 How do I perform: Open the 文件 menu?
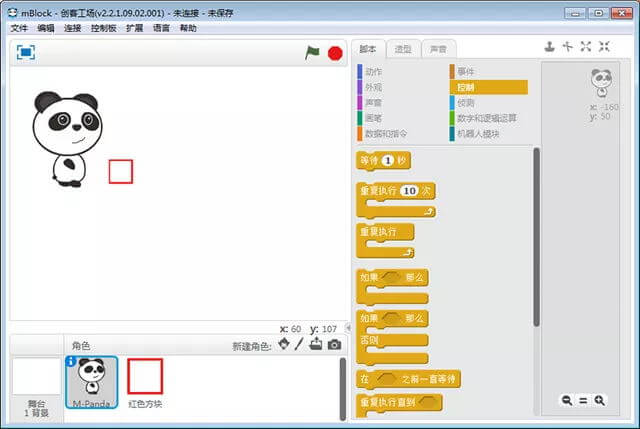19,28
